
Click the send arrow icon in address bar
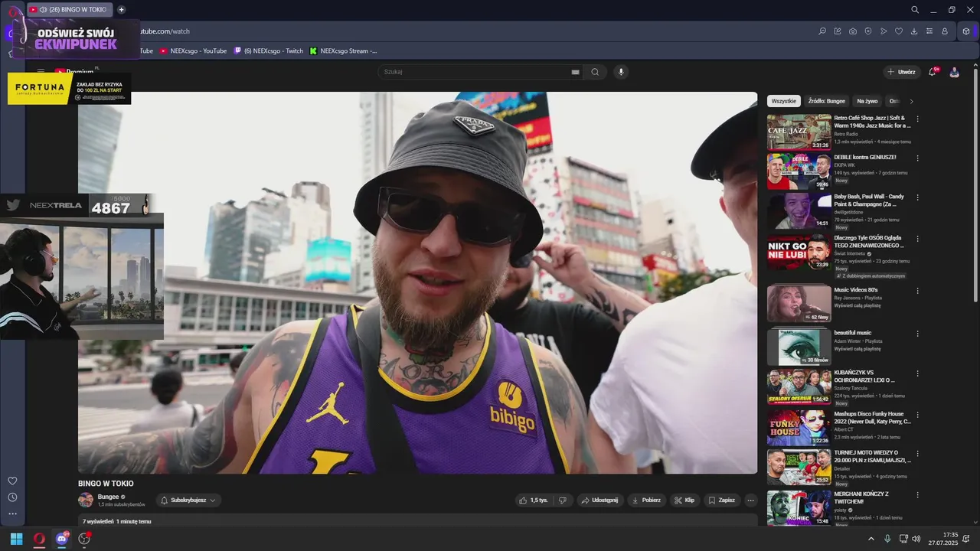pyautogui.click(x=884, y=31)
